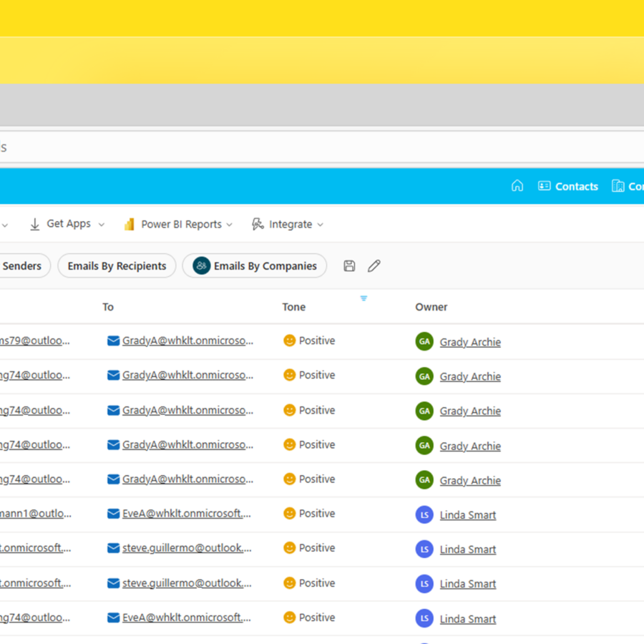Click the Positive smiley icon in first row

click(x=290, y=341)
